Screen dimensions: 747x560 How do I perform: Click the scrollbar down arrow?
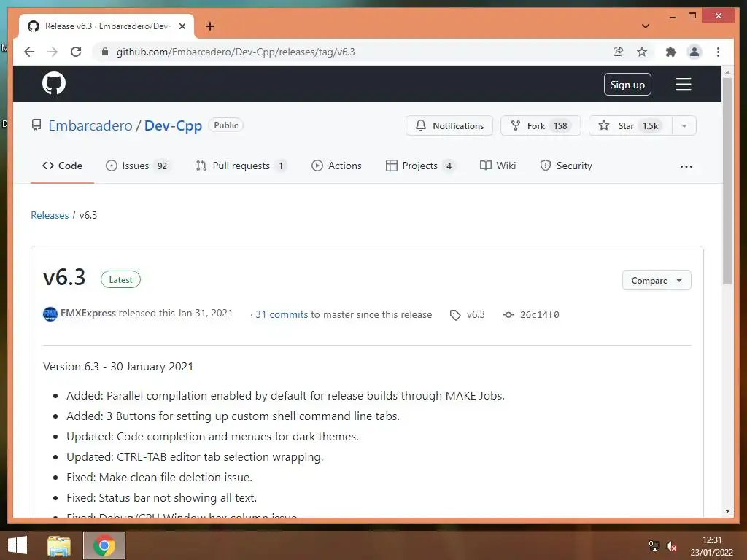(x=727, y=511)
